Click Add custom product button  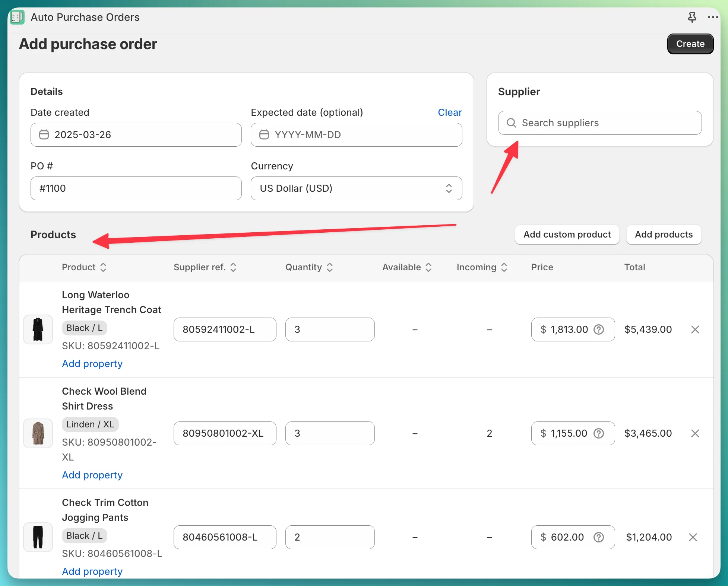[x=567, y=235]
